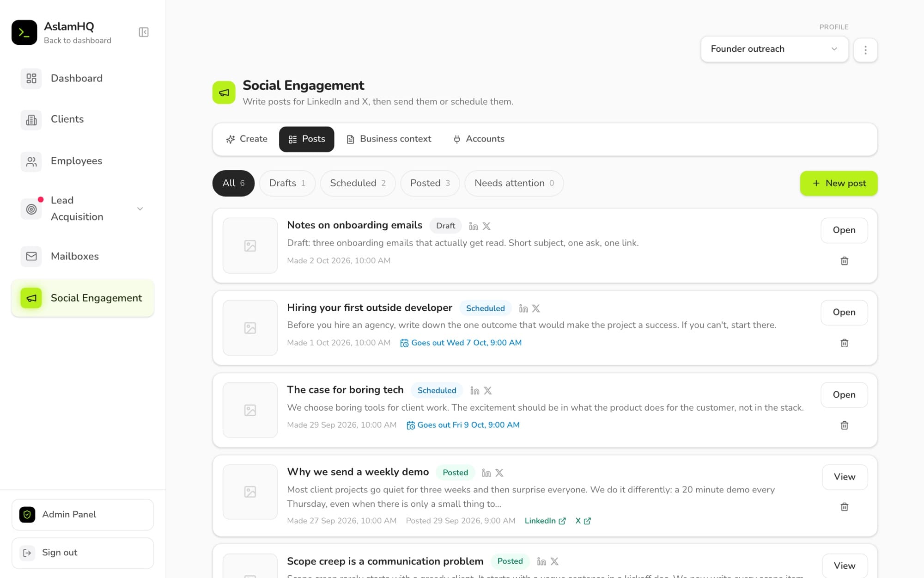The width and height of the screenshot is (924, 578).
Task: Click Sign out
Action: [x=83, y=553]
